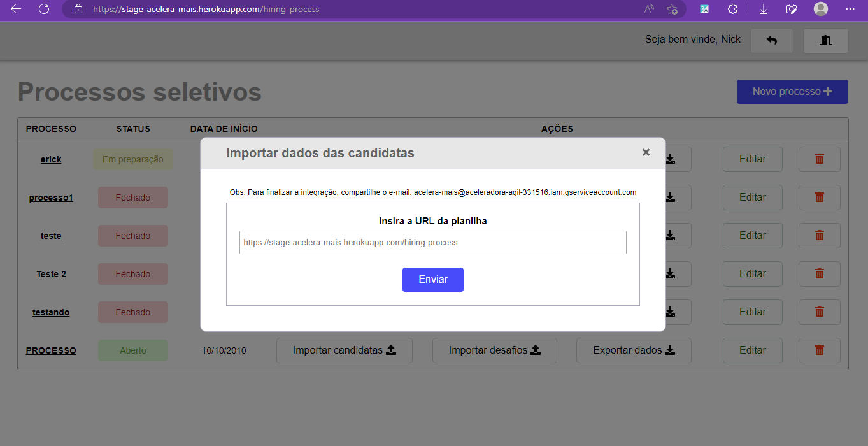Click Importar candidatas for PROCESSO
This screenshot has height=446, width=868.
pos(344,350)
